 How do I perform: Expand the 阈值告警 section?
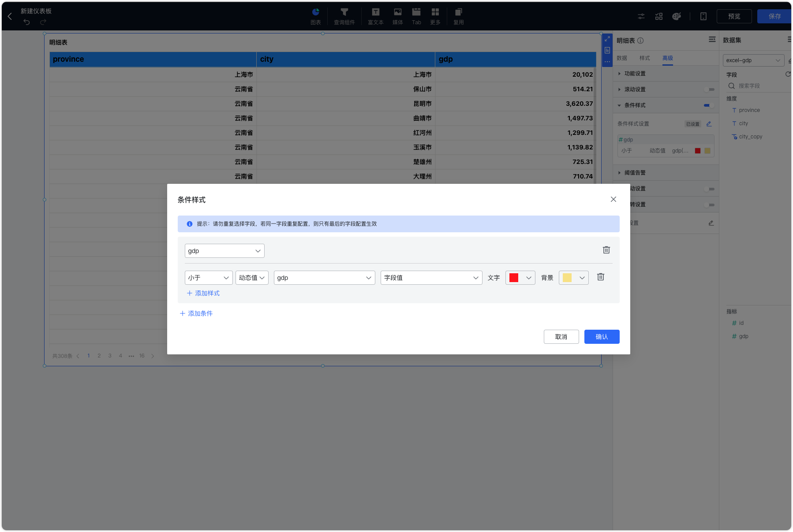click(666, 173)
